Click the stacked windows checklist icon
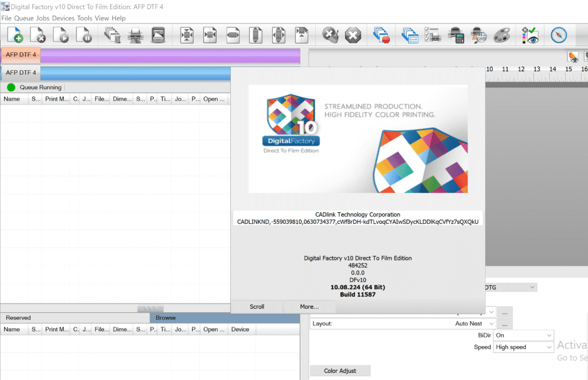Viewport: 588px width, 380px height. coord(410,35)
